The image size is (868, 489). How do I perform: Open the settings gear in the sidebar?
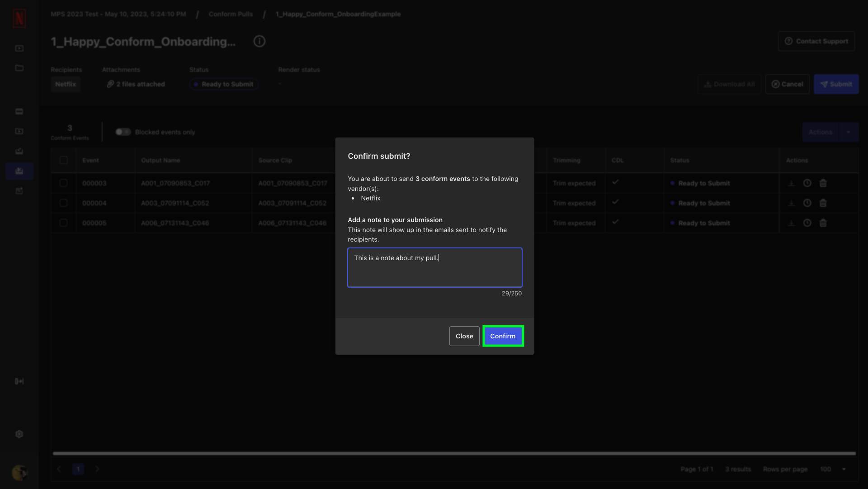pyautogui.click(x=19, y=434)
